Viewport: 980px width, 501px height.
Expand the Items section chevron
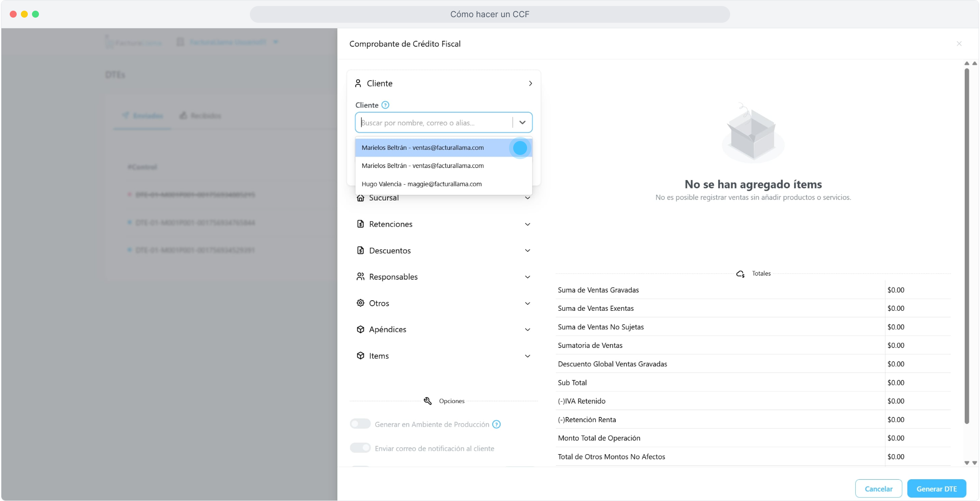(x=527, y=356)
